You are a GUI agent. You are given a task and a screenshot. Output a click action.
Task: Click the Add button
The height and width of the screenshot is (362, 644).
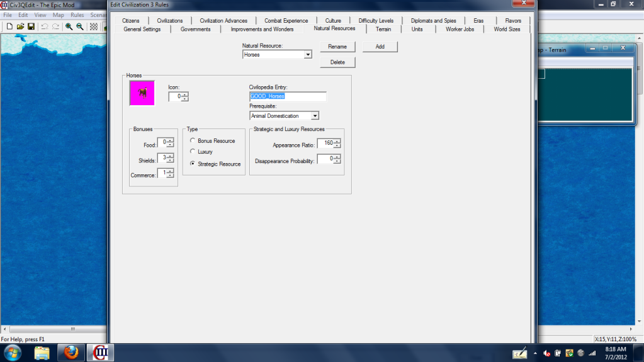(x=380, y=47)
